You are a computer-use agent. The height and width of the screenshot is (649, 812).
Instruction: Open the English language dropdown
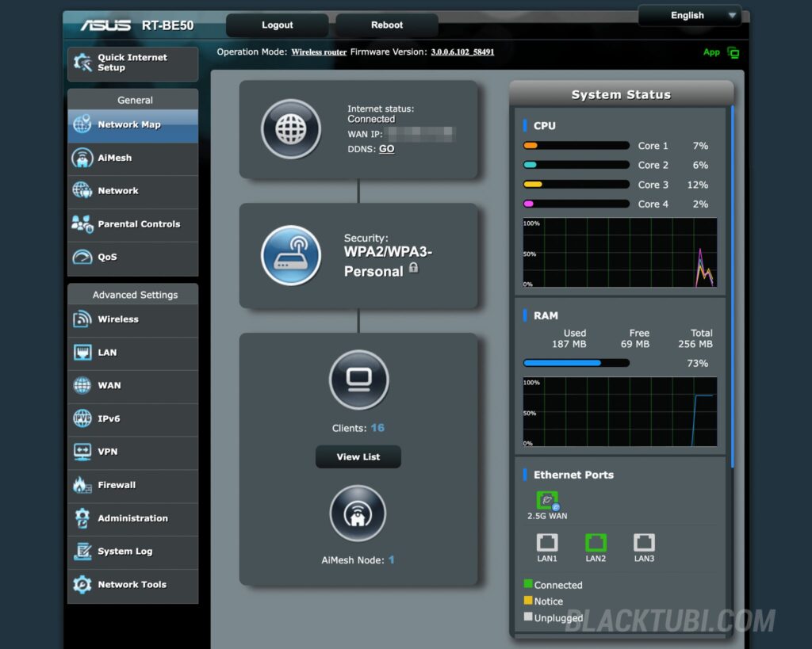point(690,15)
